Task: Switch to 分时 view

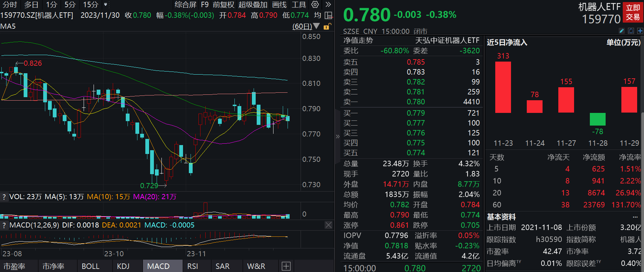Action: point(10,5)
